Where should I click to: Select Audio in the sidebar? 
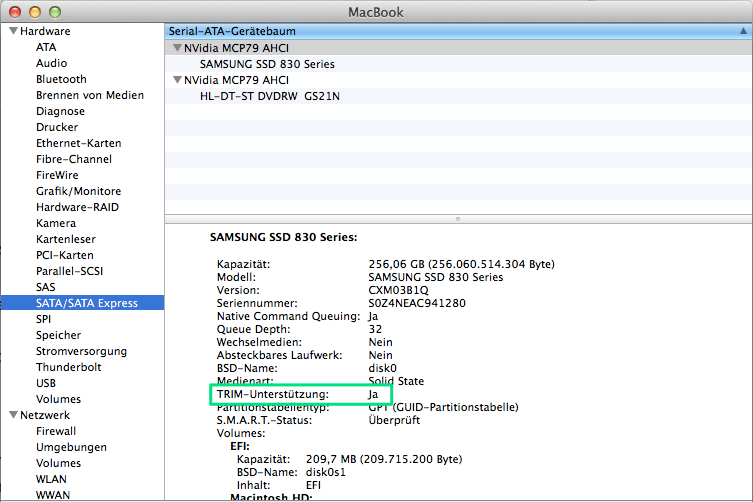pyautogui.click(x=51, y=63)
